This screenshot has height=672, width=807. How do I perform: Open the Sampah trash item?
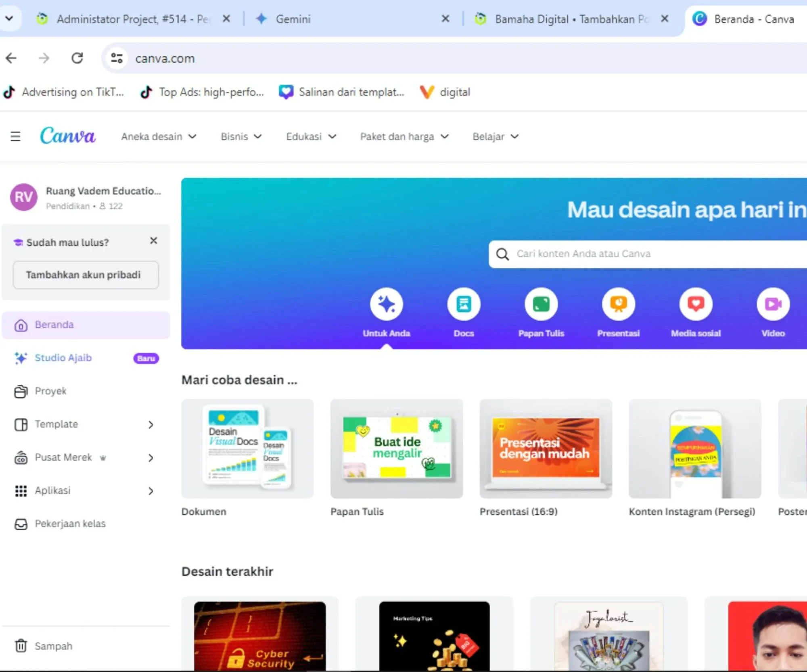coord(53,646)
